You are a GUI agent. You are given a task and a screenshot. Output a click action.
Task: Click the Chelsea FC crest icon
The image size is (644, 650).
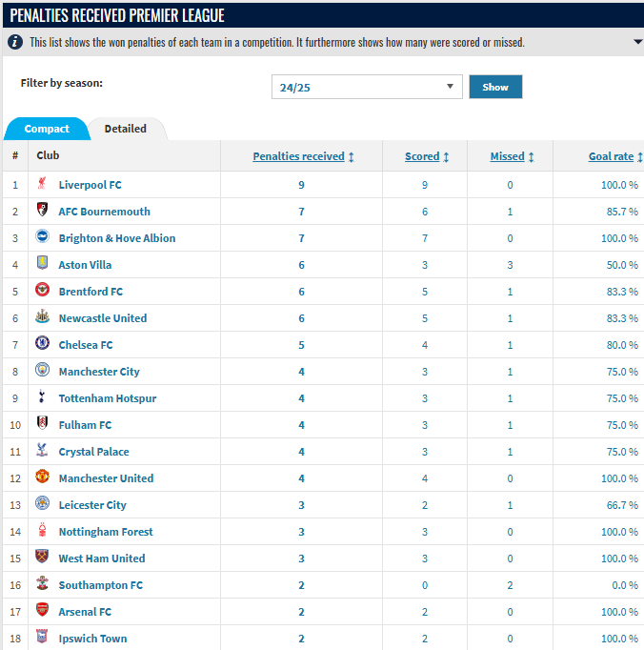[42, 343]
